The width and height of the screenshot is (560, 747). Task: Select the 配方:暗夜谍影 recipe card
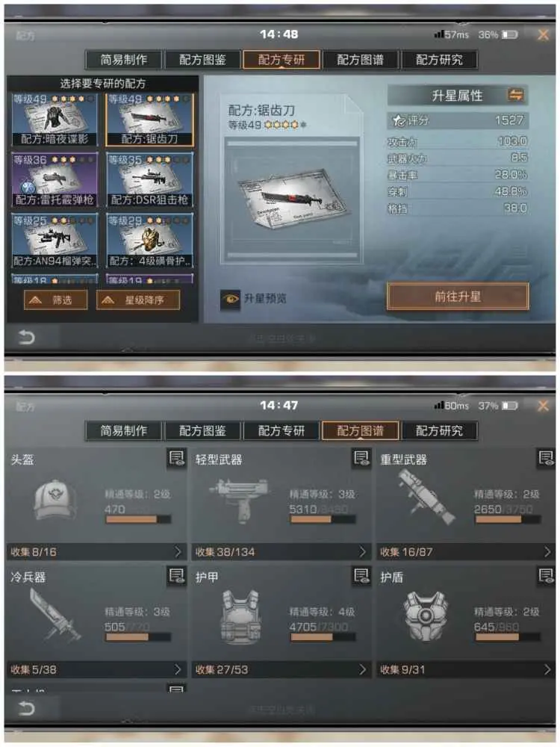pyautogui.click(x=55, y=120)
